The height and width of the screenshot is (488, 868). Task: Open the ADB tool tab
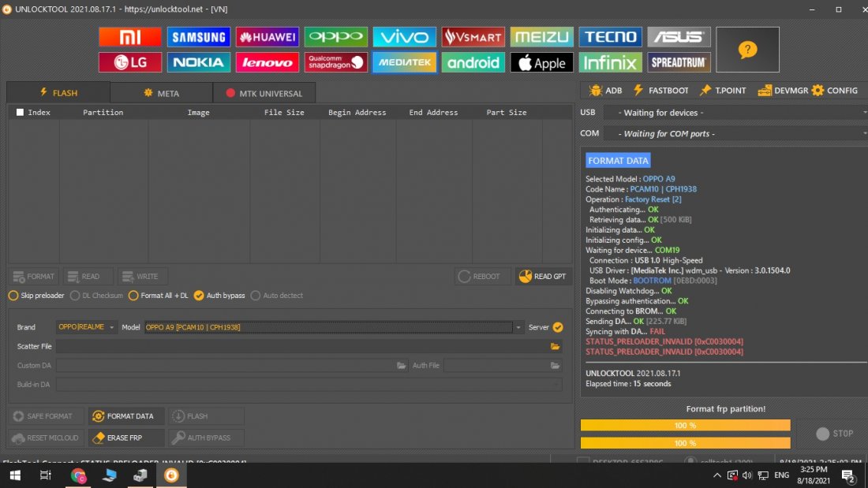(x=605, y=90)
